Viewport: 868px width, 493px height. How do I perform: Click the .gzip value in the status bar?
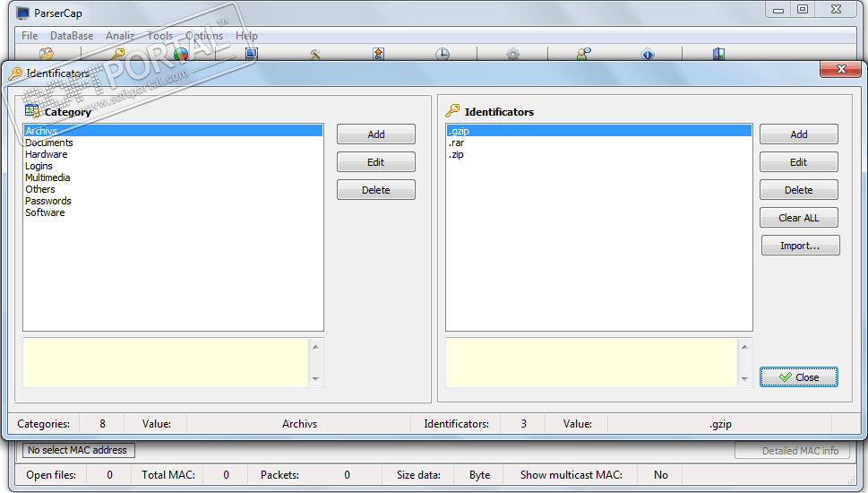pos(720,424)
